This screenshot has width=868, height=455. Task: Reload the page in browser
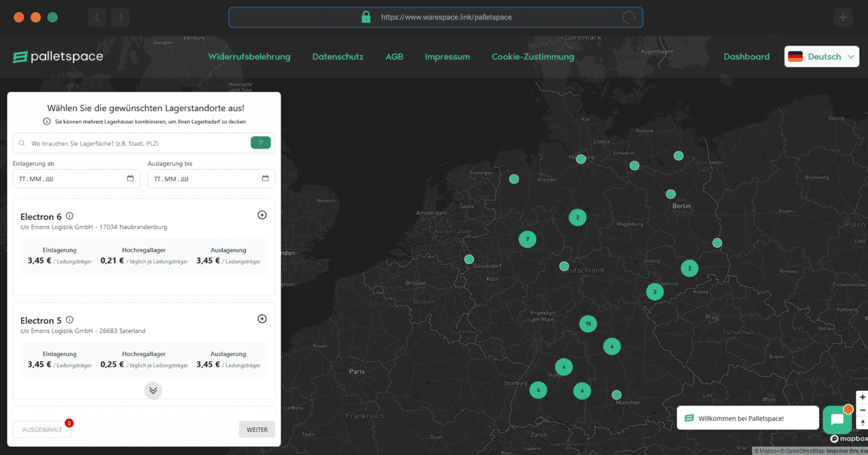629,17
